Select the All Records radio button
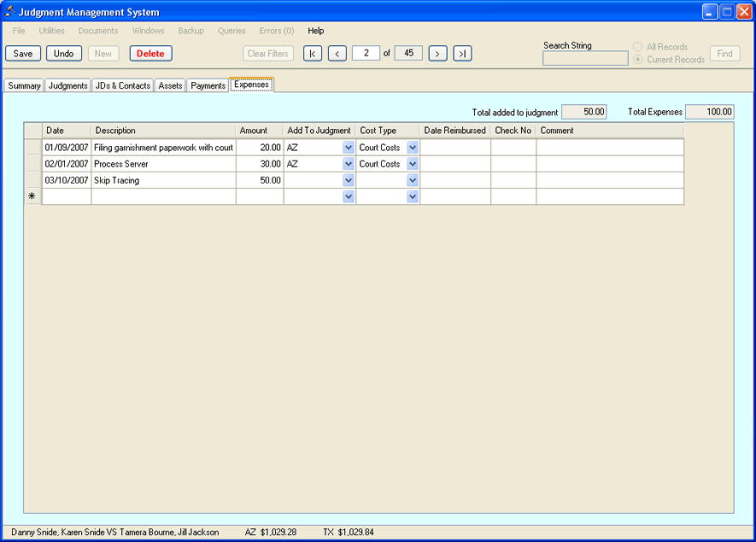The image size is (756, 542). pos(637,47)
